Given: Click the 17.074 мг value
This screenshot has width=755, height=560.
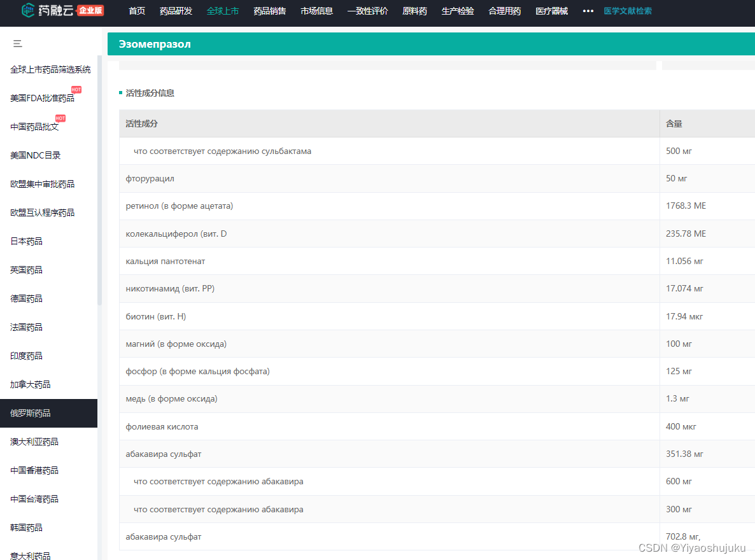Looking at the screenshot, I should click(x=684, y=288).
